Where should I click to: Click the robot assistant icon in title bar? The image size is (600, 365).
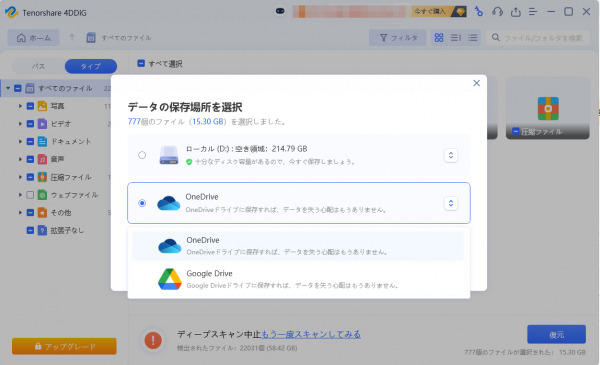pyautogui.click(x=280, y=11)
